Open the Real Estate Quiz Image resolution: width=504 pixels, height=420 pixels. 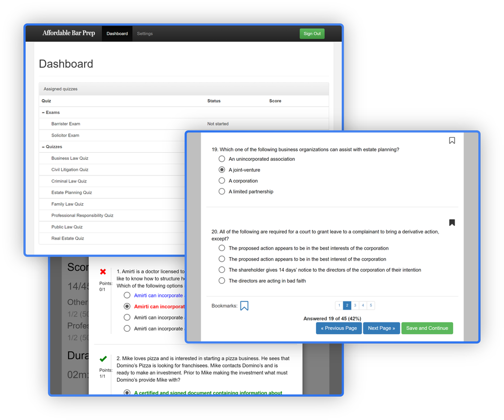tap(68, 238)
